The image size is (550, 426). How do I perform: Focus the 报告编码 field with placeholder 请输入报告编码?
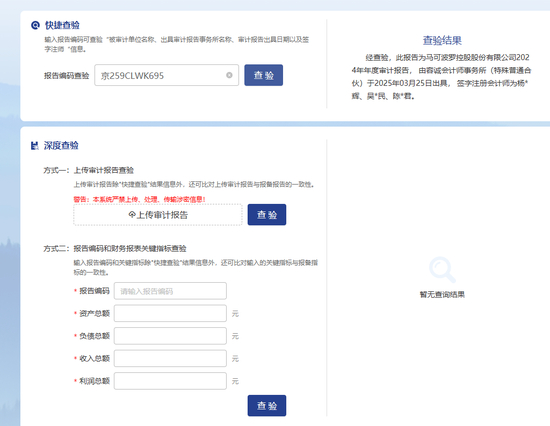pos(170,291)
